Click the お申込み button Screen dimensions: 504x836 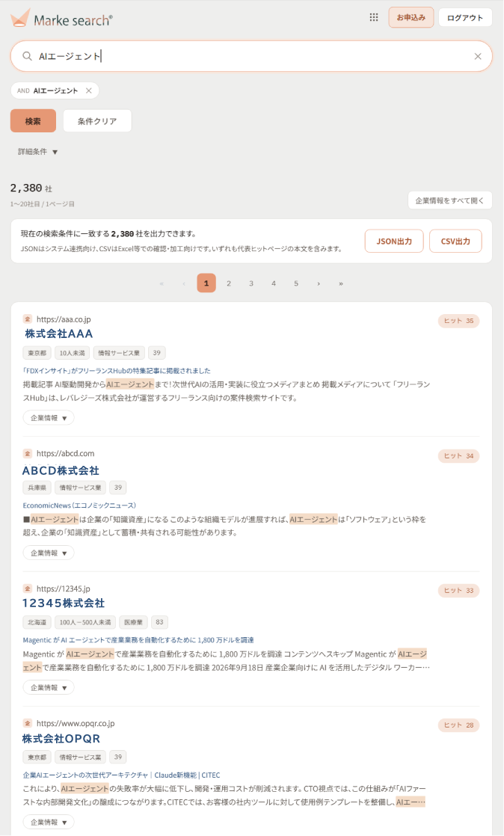pos(411,18)
